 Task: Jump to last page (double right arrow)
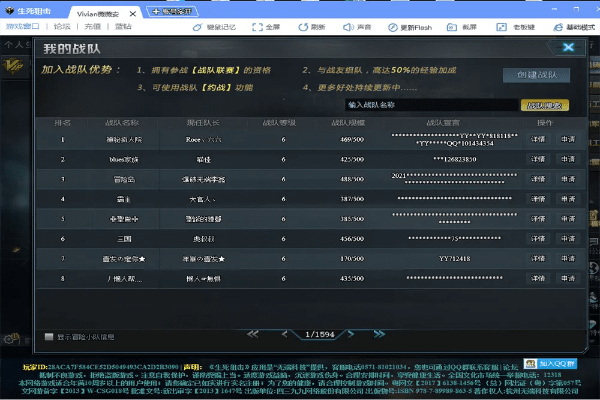pos(379,334)
